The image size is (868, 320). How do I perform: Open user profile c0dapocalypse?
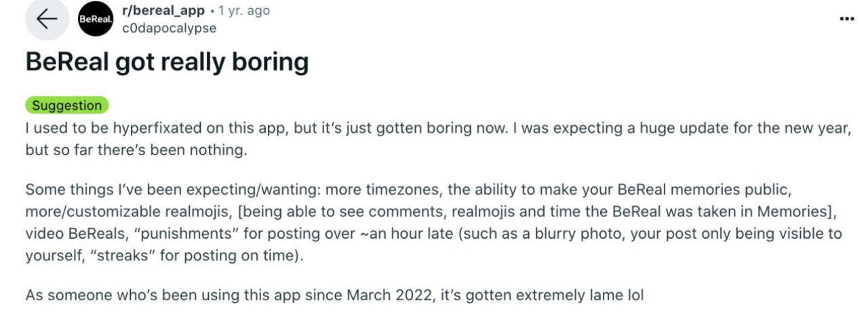pyautogui.click(x=159, y=28)
